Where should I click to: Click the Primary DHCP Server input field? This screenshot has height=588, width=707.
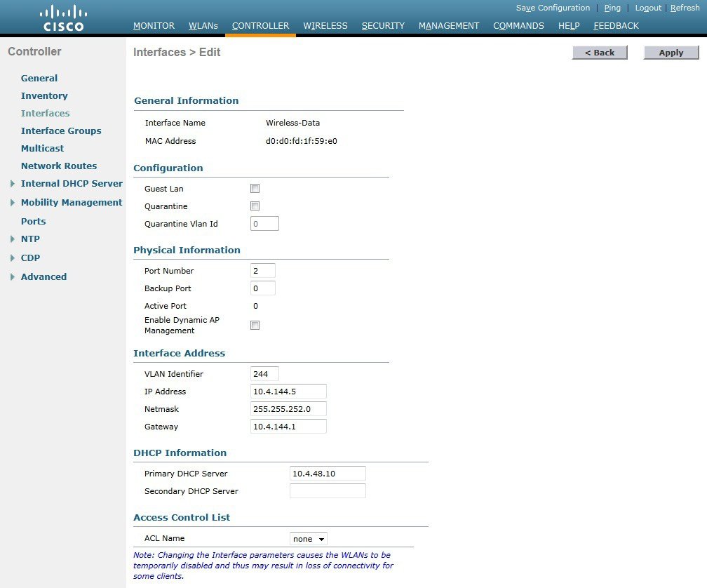click(x=327, y=473)
